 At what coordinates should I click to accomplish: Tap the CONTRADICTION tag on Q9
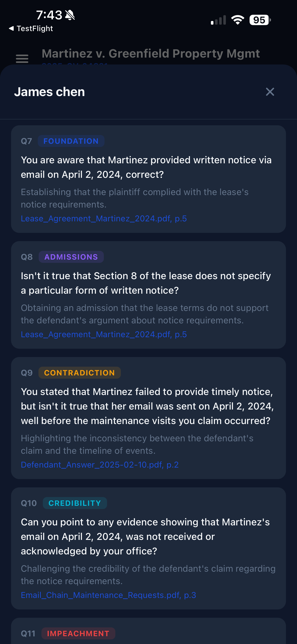click(79, 373)
